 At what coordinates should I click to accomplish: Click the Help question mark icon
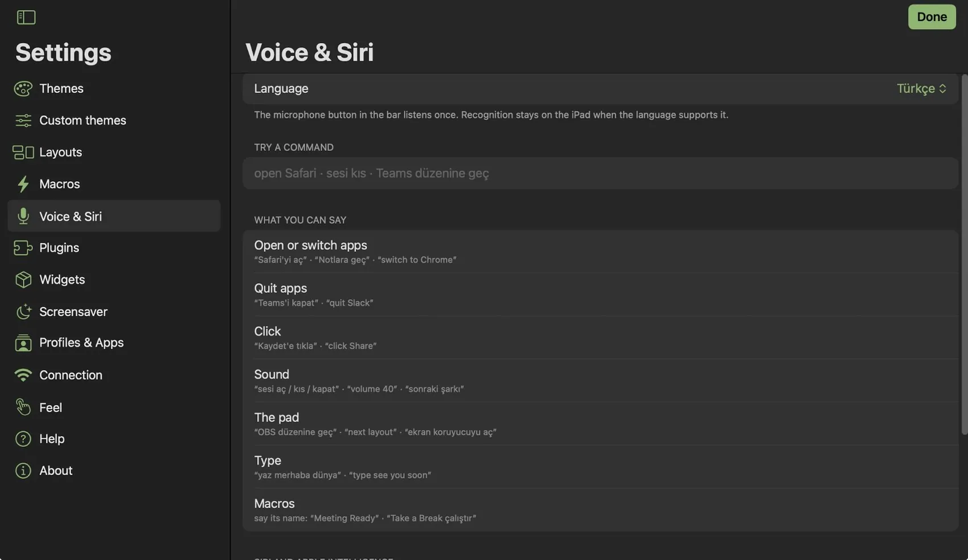(x=23, y=439)
